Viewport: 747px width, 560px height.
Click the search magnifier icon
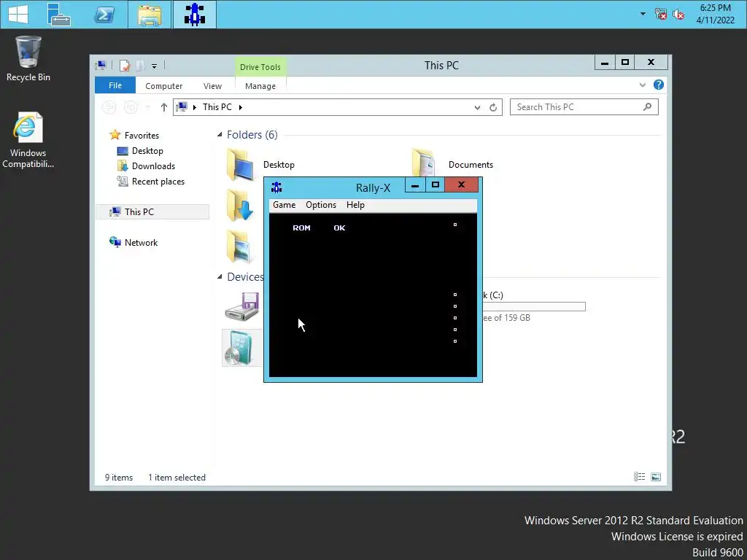pos(647,107)
